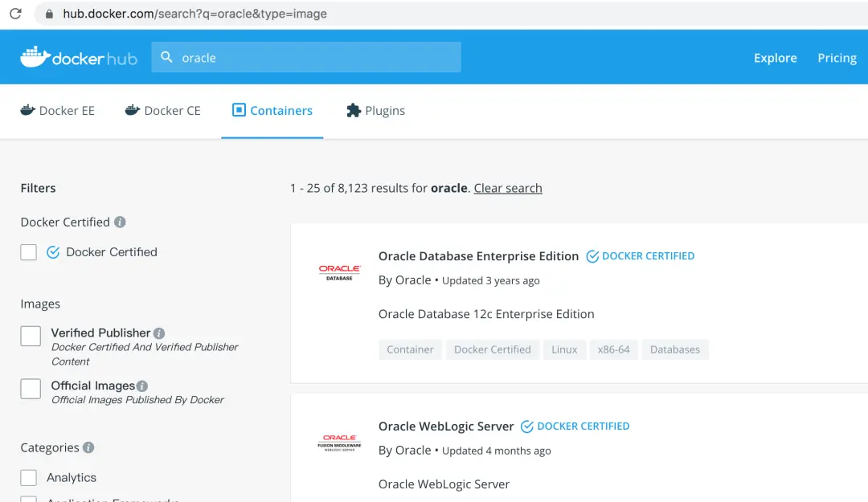This screenshot has height=502, width=868.
Task: Tick the Analytics category checkbox
Action: pos(29,477)
